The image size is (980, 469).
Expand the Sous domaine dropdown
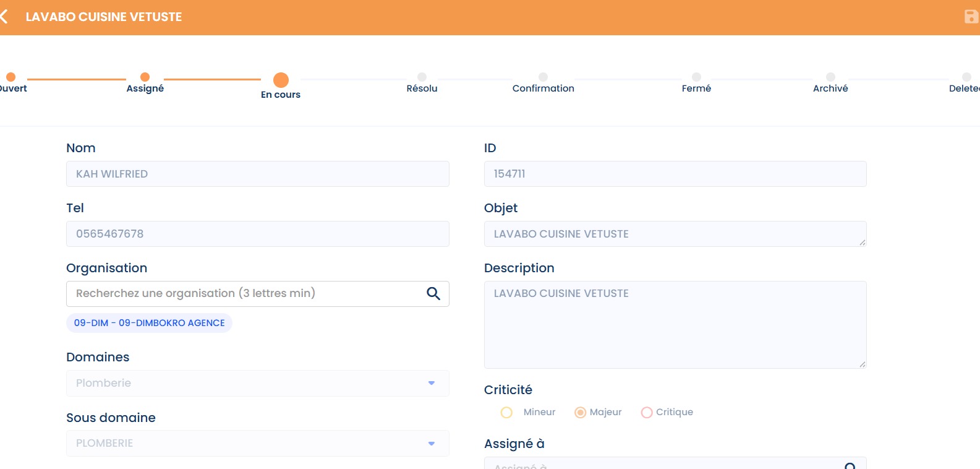257,443
